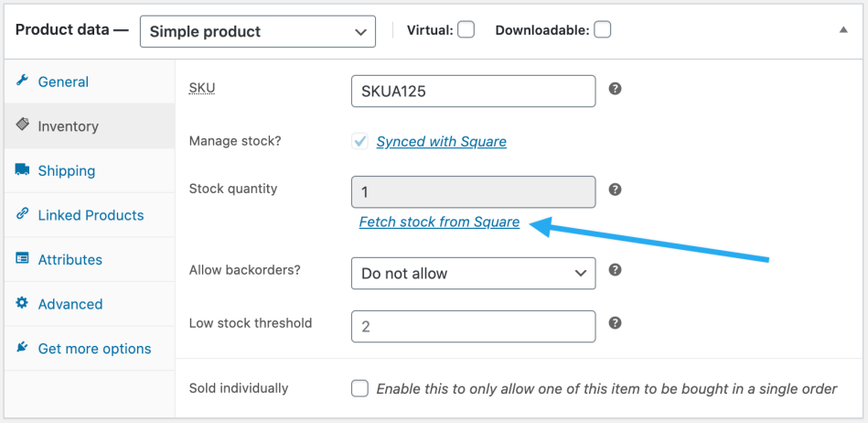This screenshot has height=423, width=868.
Task: Click the help icon next to SKU field
Action: 616,89
